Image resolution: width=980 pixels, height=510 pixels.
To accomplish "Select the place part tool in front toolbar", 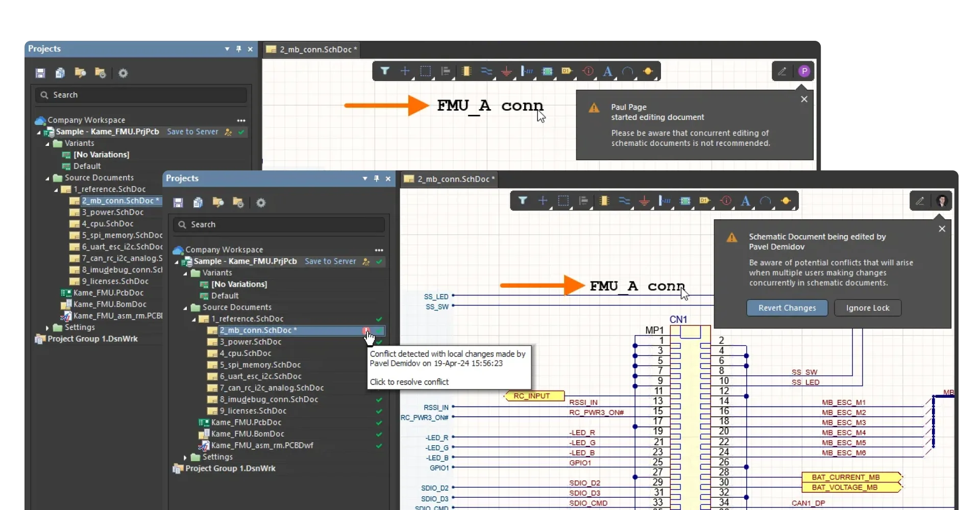I will click(604, 201).
